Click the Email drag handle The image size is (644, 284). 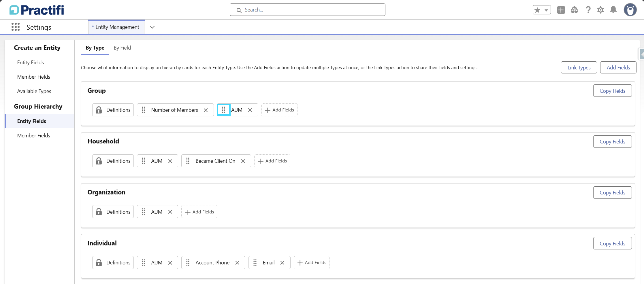point(255,263)
